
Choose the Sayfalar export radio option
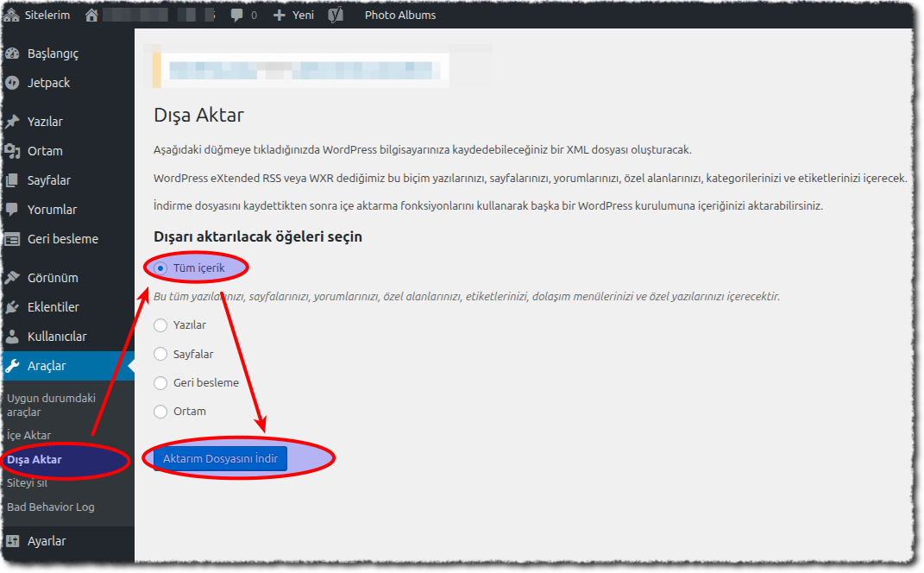tap(160, 354)
